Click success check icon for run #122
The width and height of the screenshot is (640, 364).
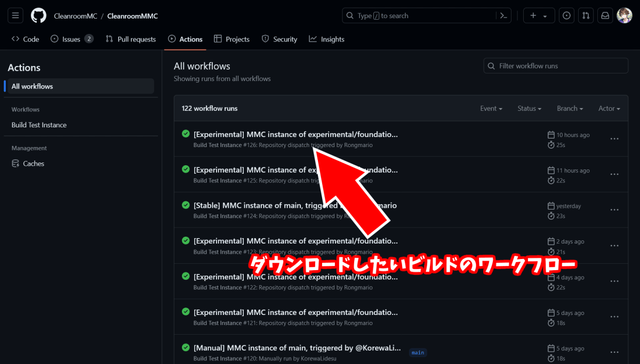[186, 276]
